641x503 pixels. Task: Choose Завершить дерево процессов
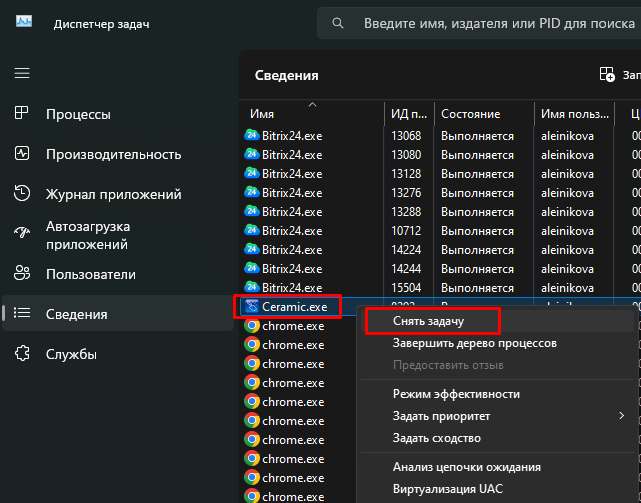pos(475,343)
